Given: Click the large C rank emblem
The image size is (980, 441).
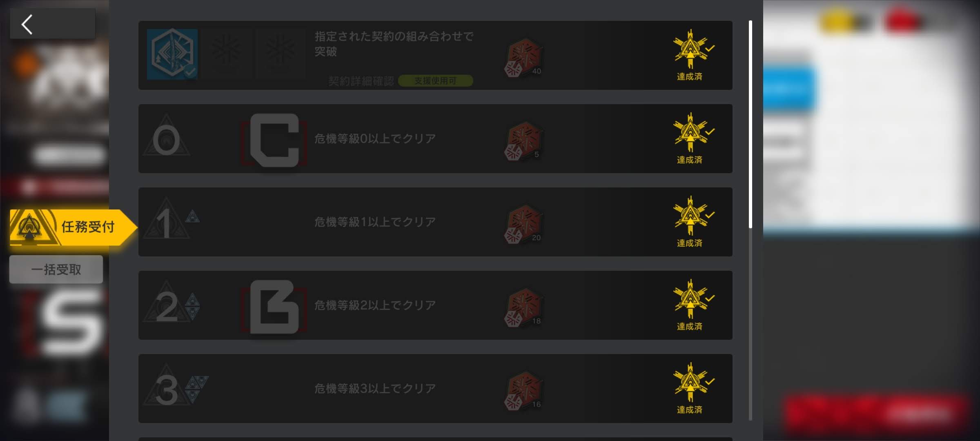Looking at the screenshot, I should (274, 140).
